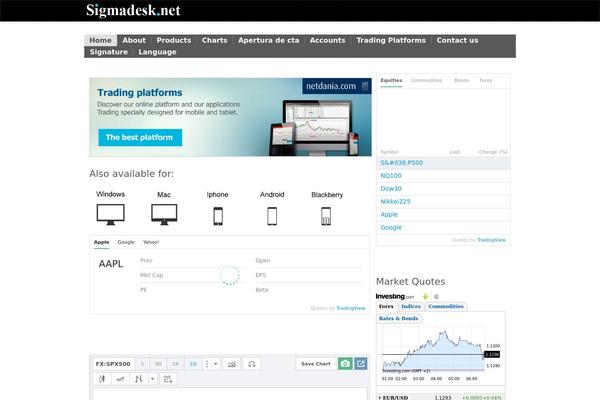
Task: Open the Signature menu item
Action: 109,52
